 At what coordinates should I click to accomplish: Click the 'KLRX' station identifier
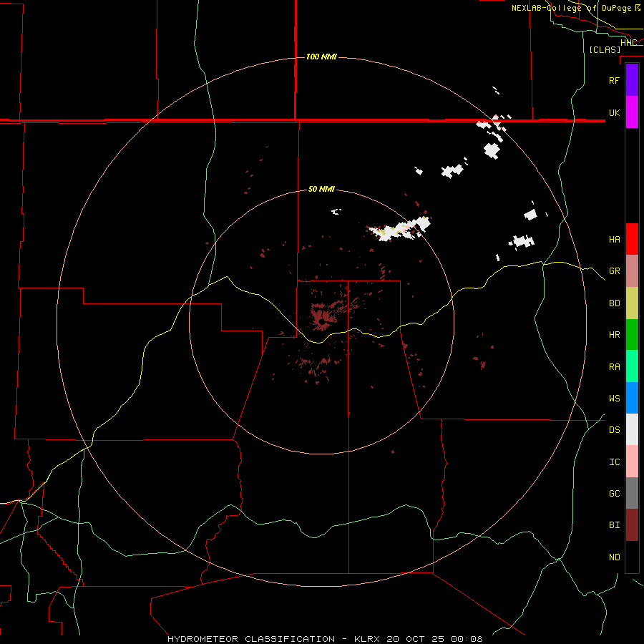pos(367,639)
